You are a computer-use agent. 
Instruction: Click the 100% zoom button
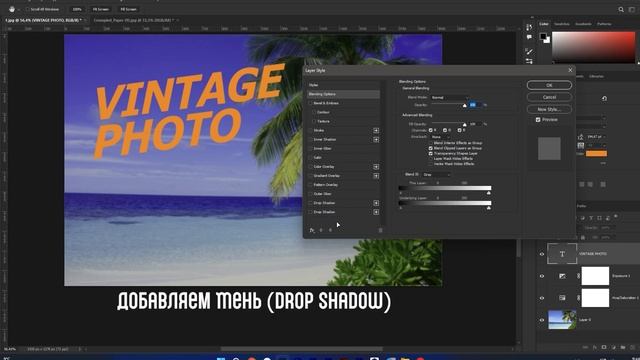pyautogui.click(x=77, y=9)
